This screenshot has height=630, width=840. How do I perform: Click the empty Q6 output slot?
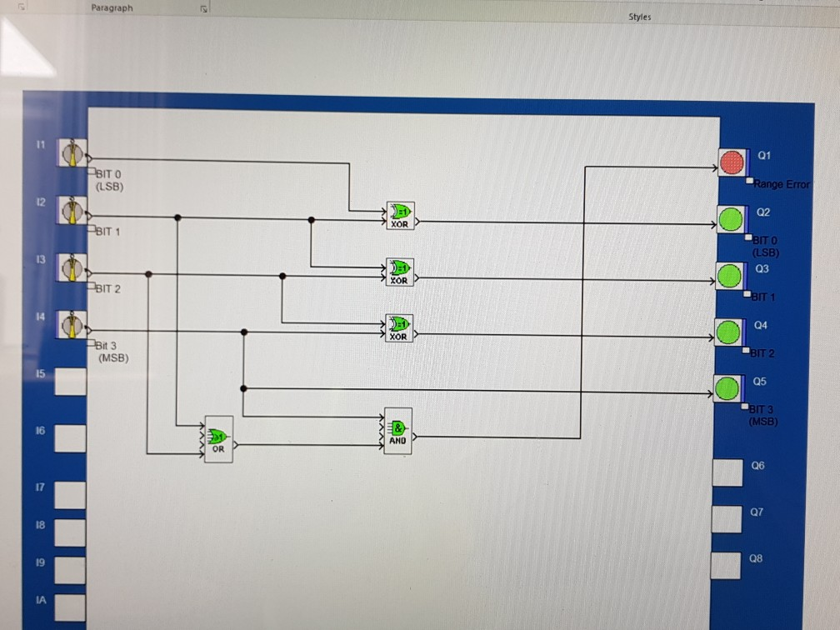[727, 472]
